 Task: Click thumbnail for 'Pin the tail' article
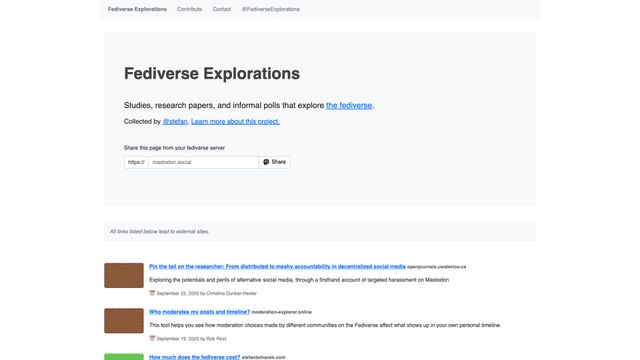pos(124,276)
